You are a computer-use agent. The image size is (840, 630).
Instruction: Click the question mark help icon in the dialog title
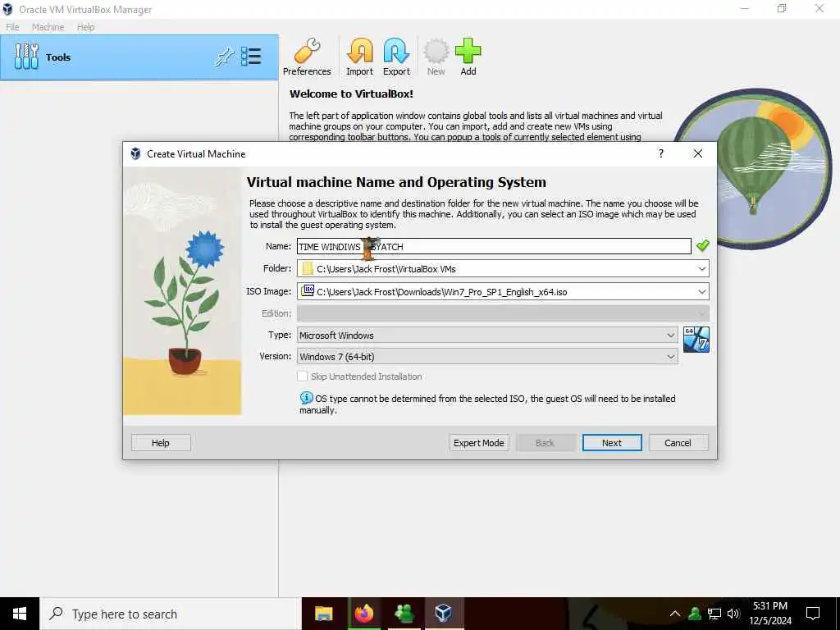pyautogui.click(x=661, y=153)
